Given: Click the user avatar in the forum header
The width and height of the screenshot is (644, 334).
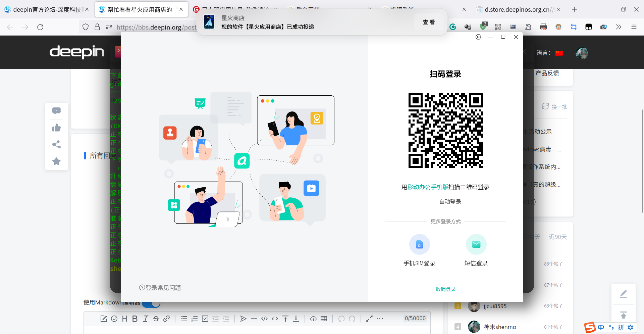Looking at the screenshot, I should pyautogui.click(x=582, y=53).
